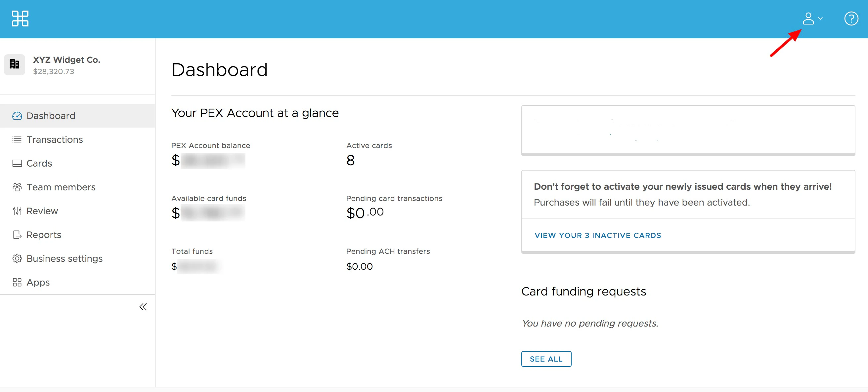Click the Dashboard gauge icon

tap(17, 116)
